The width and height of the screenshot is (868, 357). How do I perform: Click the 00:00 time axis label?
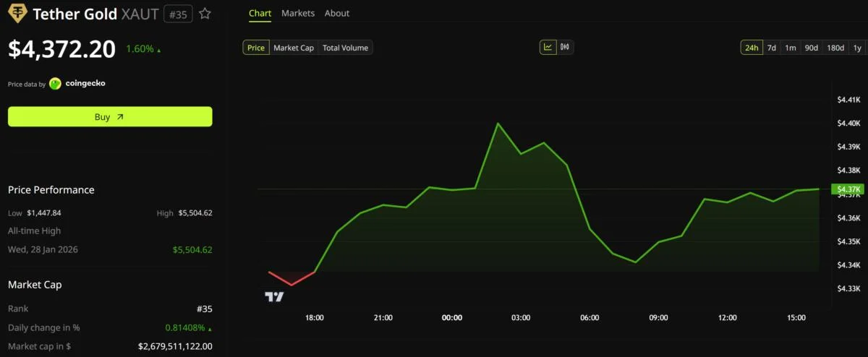pyautogui.click(x=452, y=317)
